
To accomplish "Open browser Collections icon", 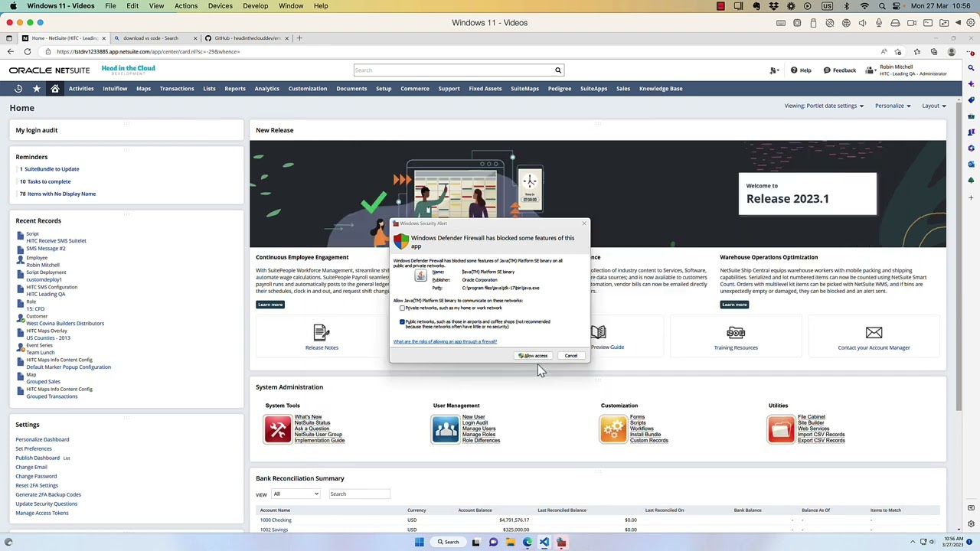I will (934, 52).
